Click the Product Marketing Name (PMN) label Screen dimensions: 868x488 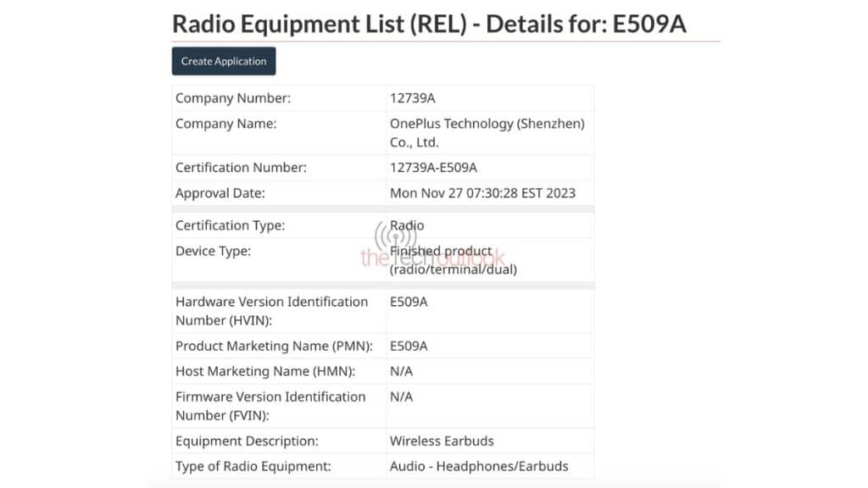tap(274, 347)
